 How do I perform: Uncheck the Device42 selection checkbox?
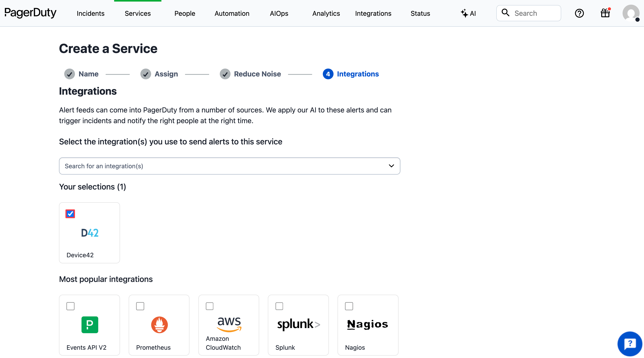(70, 214)
